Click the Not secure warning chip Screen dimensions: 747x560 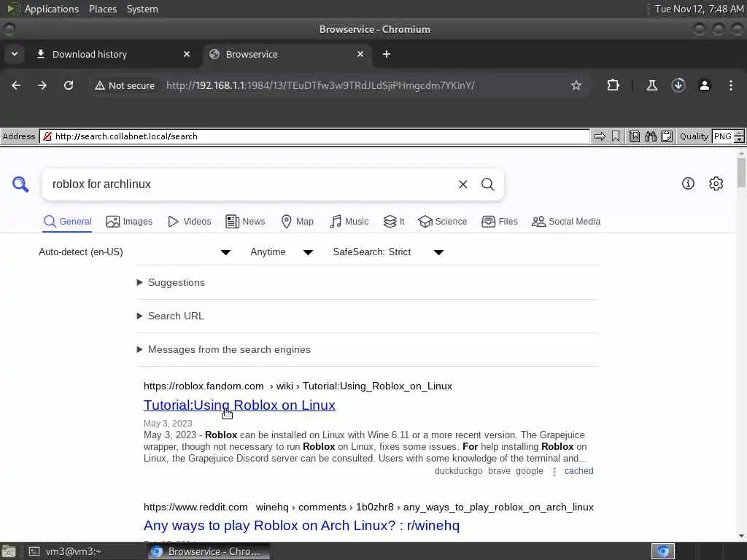pyautogui.click(x=124, y=86)
